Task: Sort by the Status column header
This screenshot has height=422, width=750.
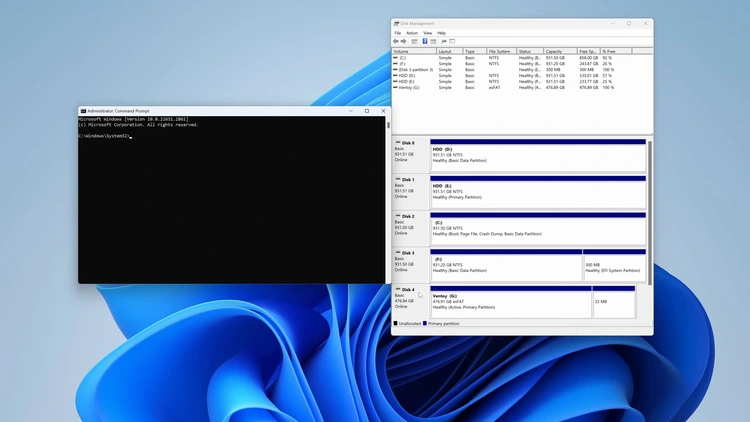Action: click(530, 51)
